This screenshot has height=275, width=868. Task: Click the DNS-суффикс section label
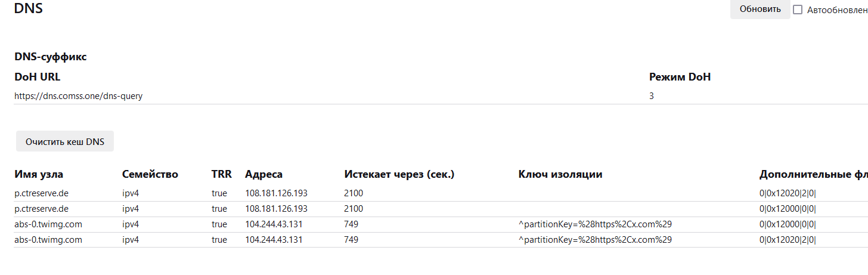click(51, 57)
